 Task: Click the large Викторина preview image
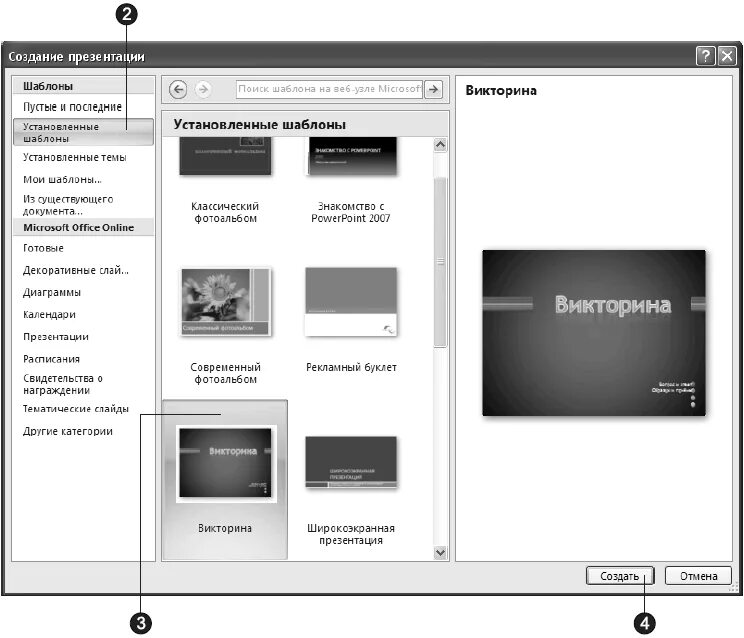pyautogui.click(x=594, y=333)
